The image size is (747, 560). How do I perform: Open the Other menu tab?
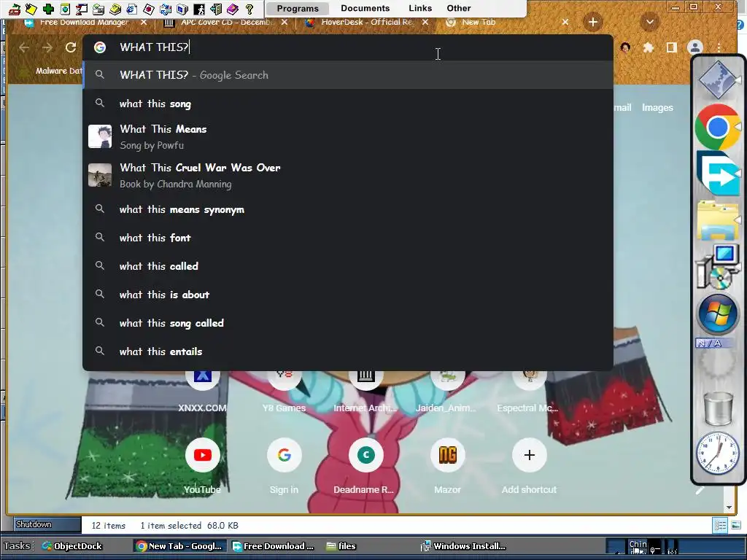[458, 8]
